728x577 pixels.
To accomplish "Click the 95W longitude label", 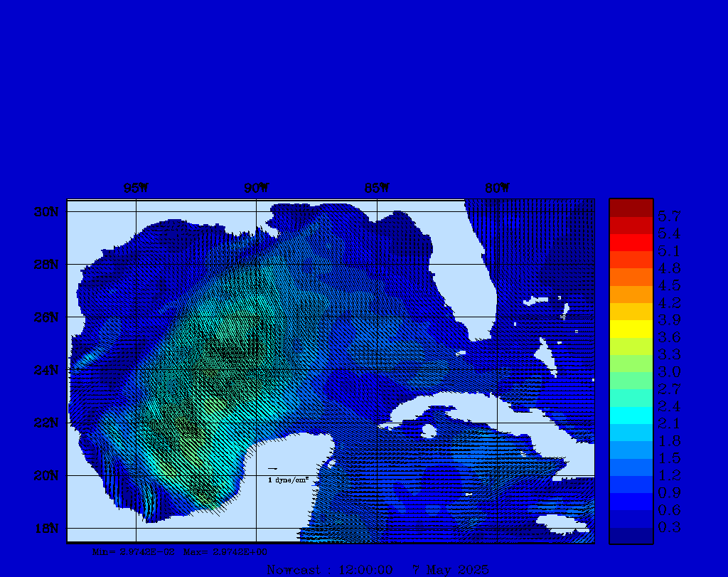I will (136, 188).
